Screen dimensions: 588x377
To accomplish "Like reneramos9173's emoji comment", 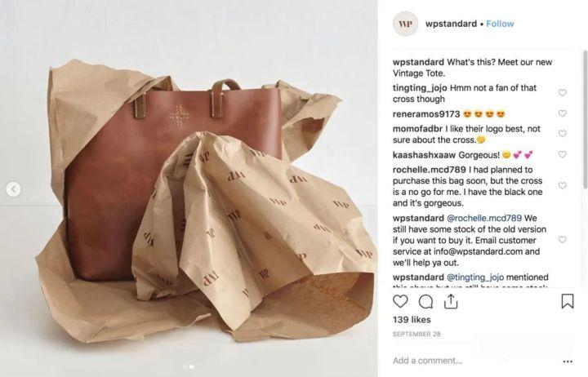I will click(562, 113).
